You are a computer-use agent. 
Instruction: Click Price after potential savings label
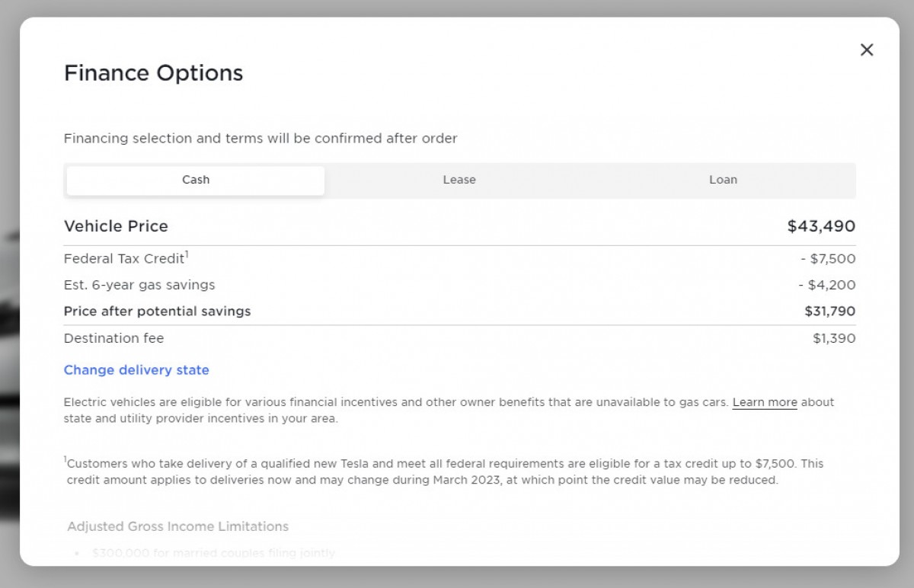pos(157,312)
